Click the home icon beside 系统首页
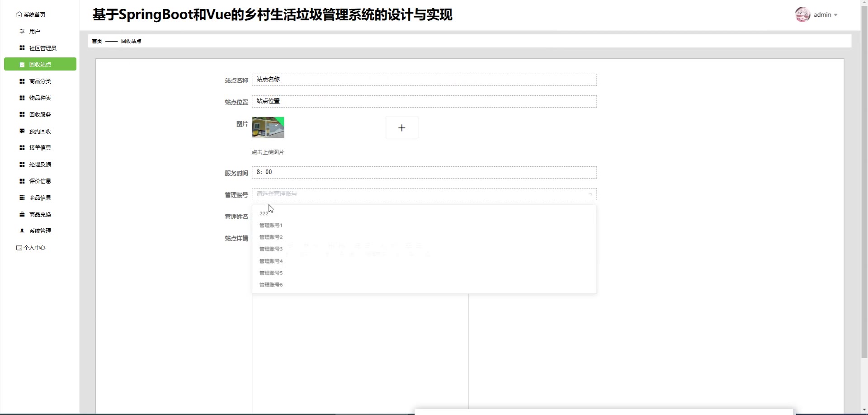Screen dimensions: 868x415 pos(19,14)
